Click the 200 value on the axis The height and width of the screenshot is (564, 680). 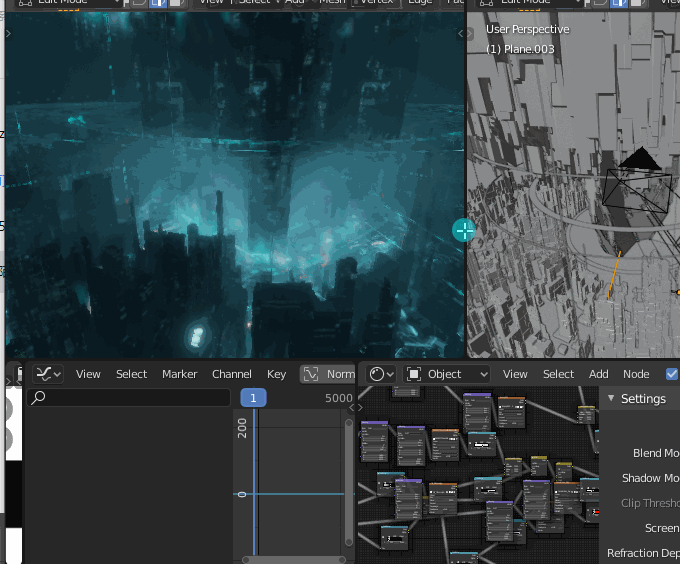[242, 428]
